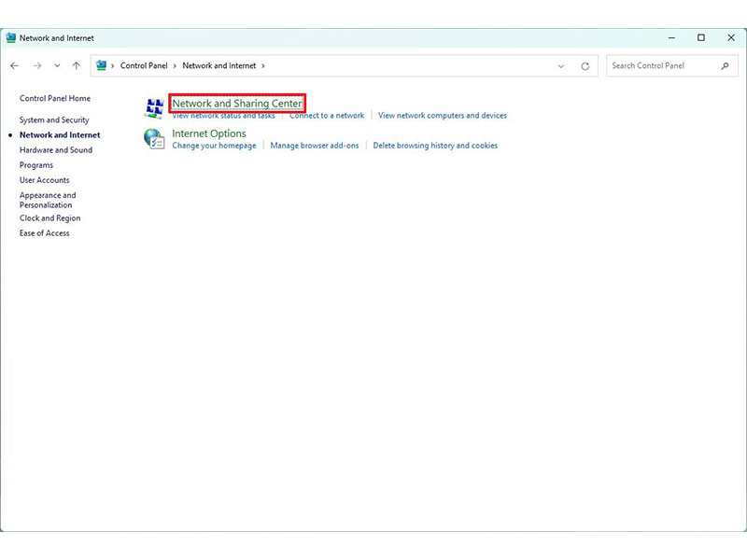The height and width of the screenshot is (560, 747).
Task: Open User Accounts category
Action: pyautogui.click(x=44, y=180)
